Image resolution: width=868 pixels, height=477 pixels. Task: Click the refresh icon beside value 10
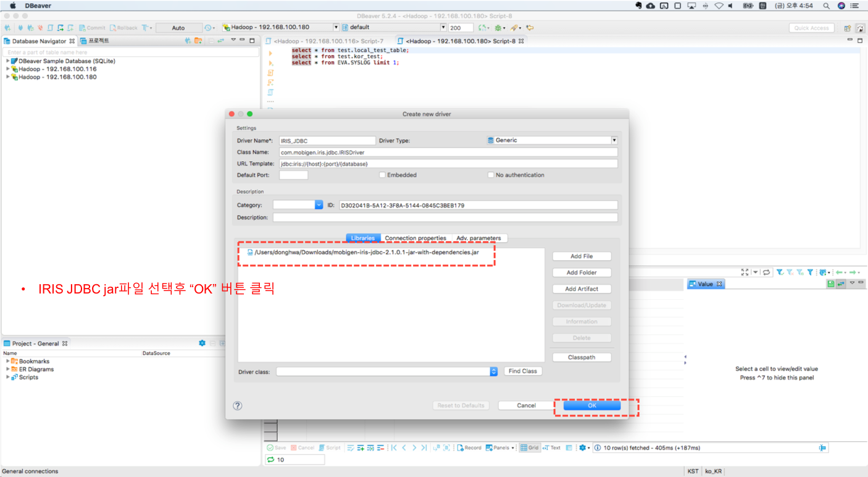[270, 460]
